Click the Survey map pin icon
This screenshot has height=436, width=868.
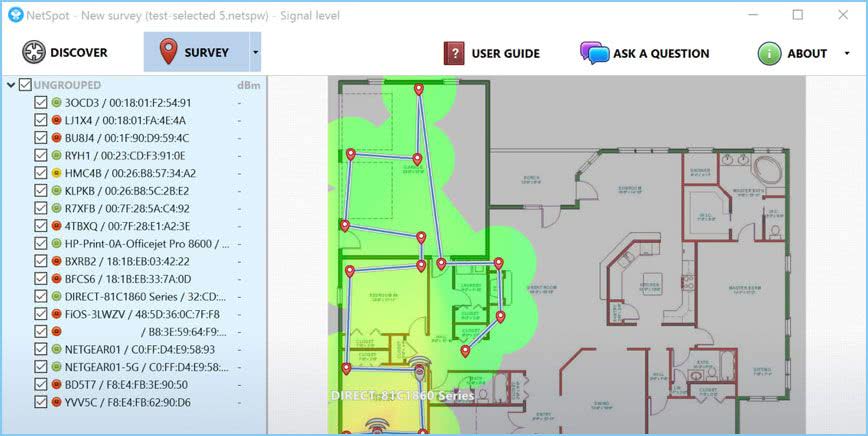point(168,52)
